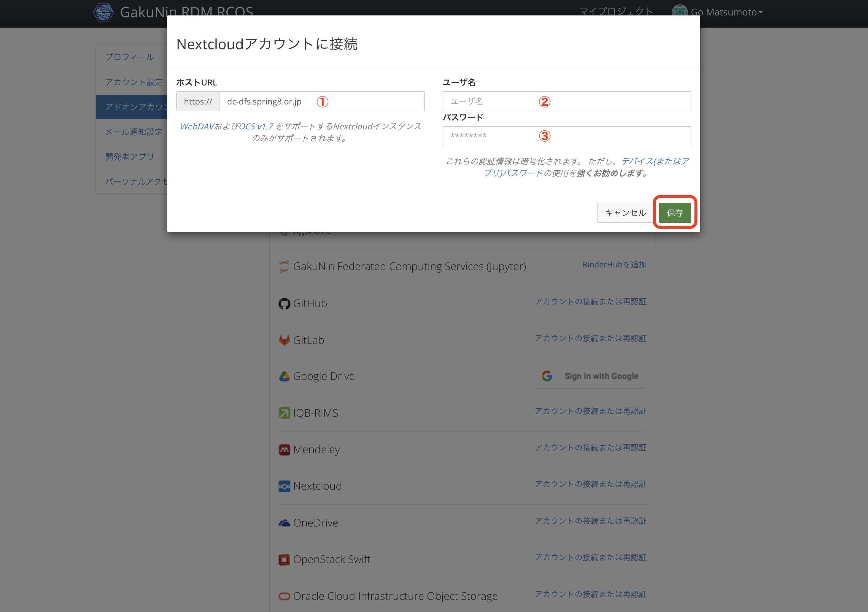868x612 pixels.
Task: Open マイプロジェクト in the top navigation
Action: [616, 12]
